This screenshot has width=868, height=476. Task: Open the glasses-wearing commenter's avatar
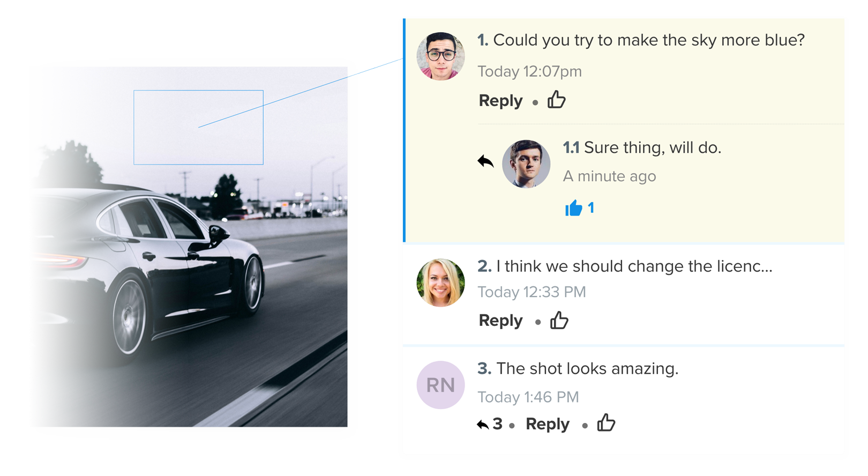tap(440, 56)
